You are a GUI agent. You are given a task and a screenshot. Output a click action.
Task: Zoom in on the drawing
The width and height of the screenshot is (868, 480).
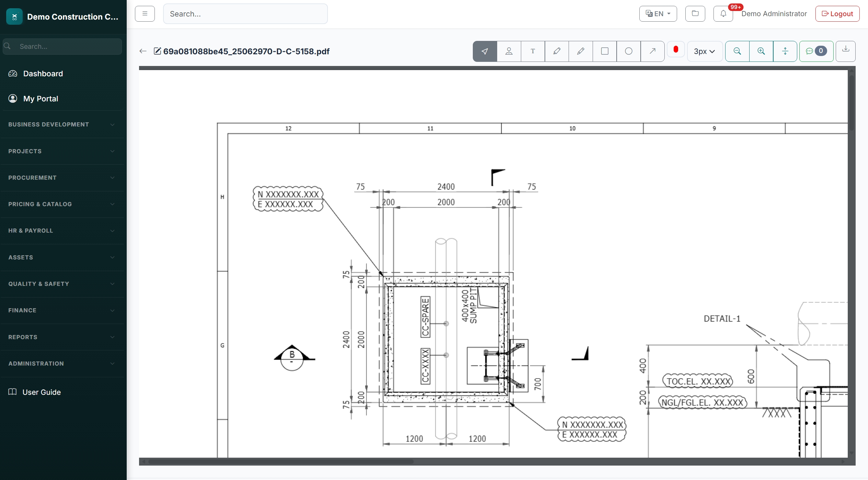(761, 51)
